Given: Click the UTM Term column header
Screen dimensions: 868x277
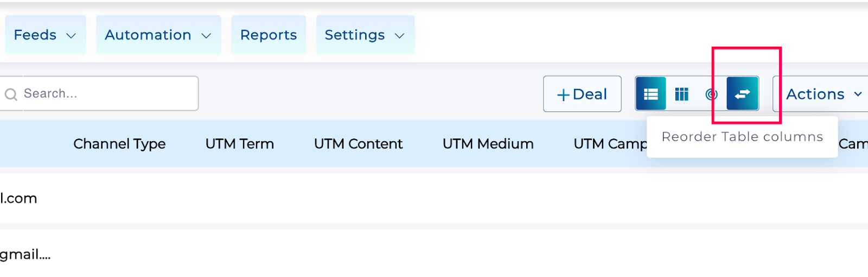Looking at the screenshot, I should pyautogui.click(x=240, y=144).
